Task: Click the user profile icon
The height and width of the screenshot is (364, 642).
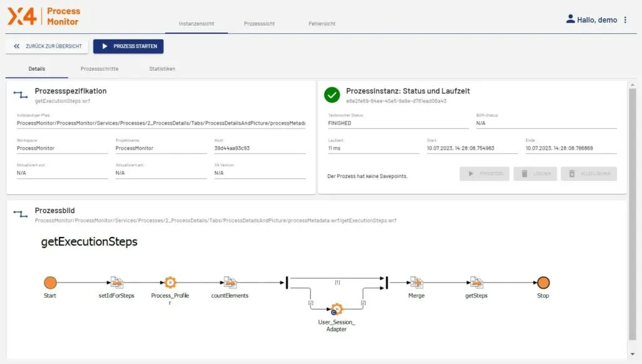Action: (571, 19)
